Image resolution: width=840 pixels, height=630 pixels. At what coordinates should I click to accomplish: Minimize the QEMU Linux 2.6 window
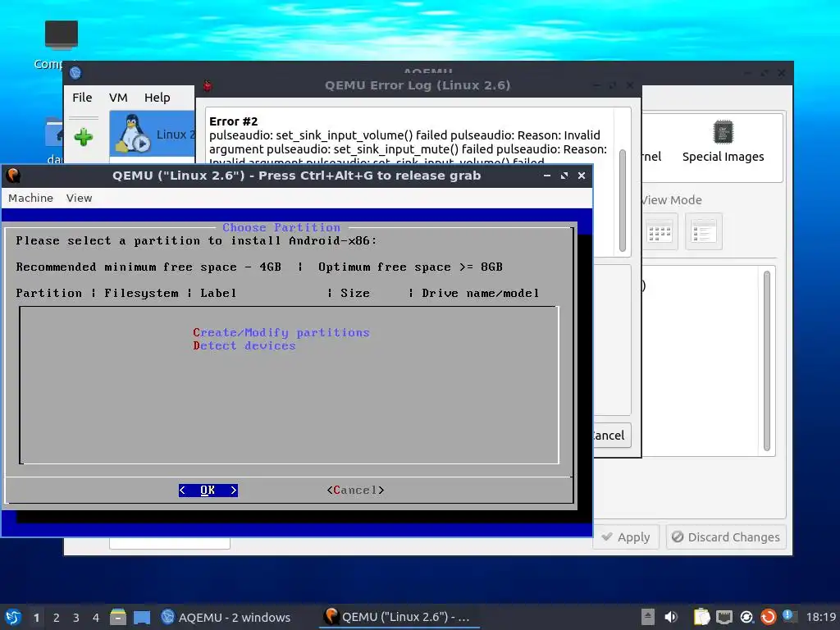tap(547, 176)
